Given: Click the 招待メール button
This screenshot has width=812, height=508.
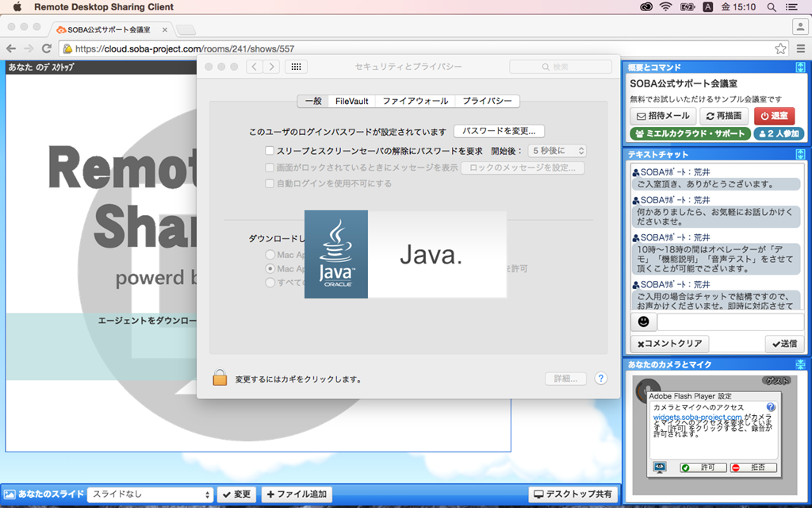Looking at the screenshot, I should click(x=663, y=116).
